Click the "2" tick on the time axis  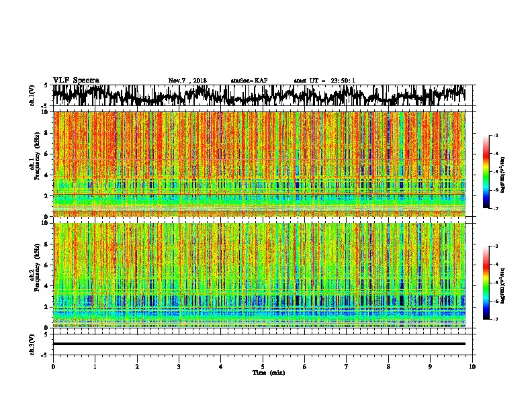tap(137, 367)
